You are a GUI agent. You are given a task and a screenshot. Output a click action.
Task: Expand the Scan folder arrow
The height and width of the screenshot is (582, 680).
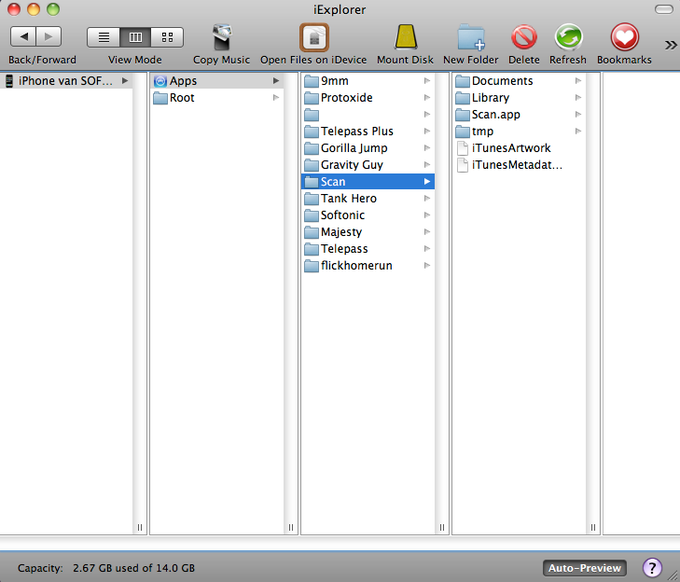[427, 181]
